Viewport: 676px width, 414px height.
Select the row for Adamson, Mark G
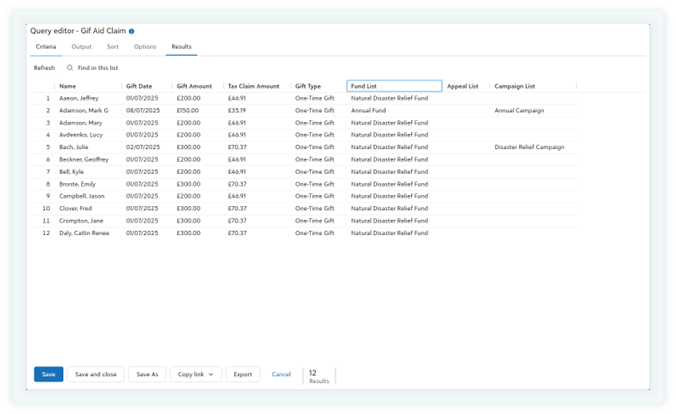[x=304, y=110]
